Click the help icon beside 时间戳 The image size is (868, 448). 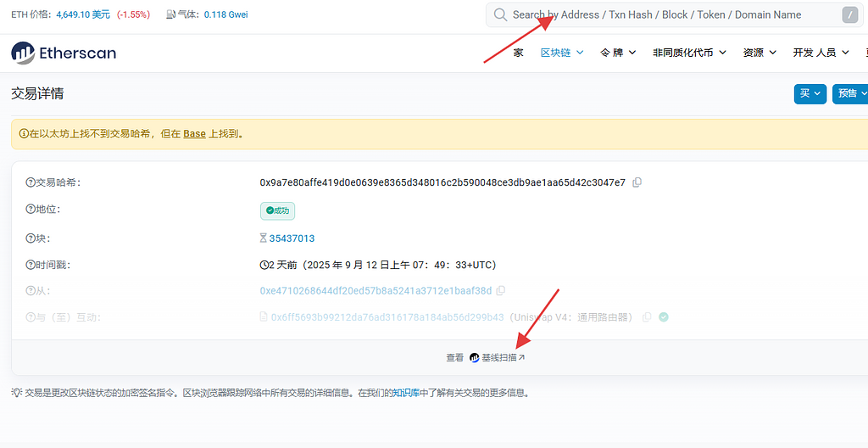click(x=31, y=265)
